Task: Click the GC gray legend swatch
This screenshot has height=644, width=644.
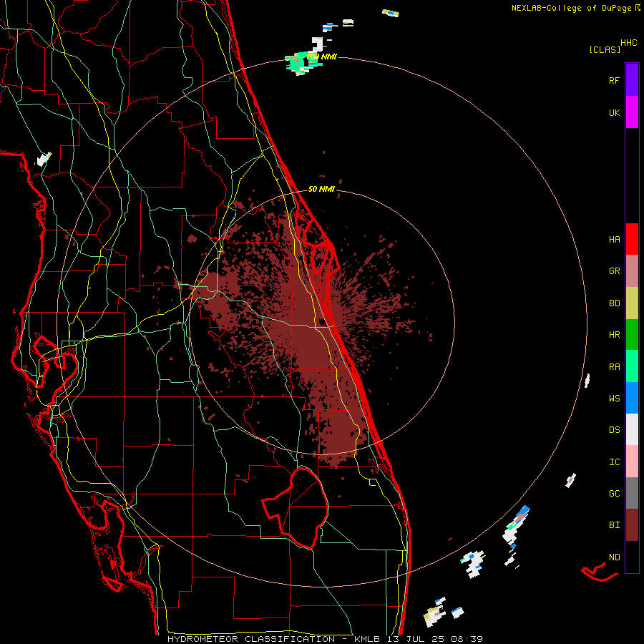Action: coord(632,493)
